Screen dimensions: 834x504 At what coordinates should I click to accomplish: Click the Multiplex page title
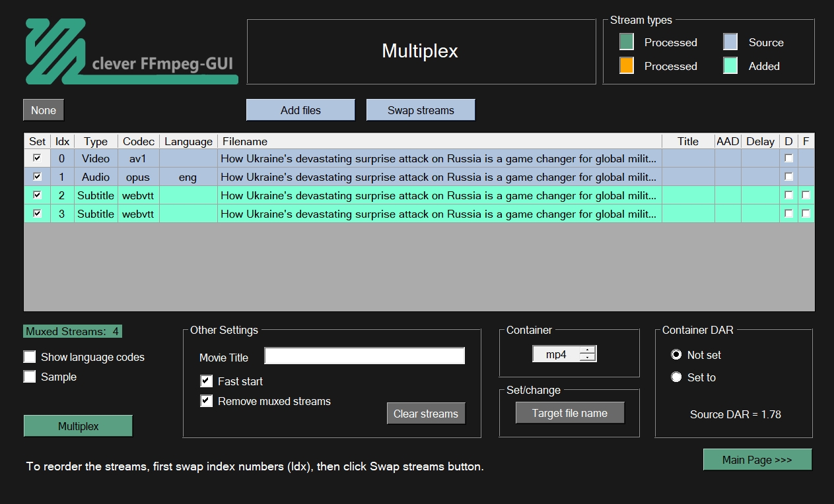420,51
